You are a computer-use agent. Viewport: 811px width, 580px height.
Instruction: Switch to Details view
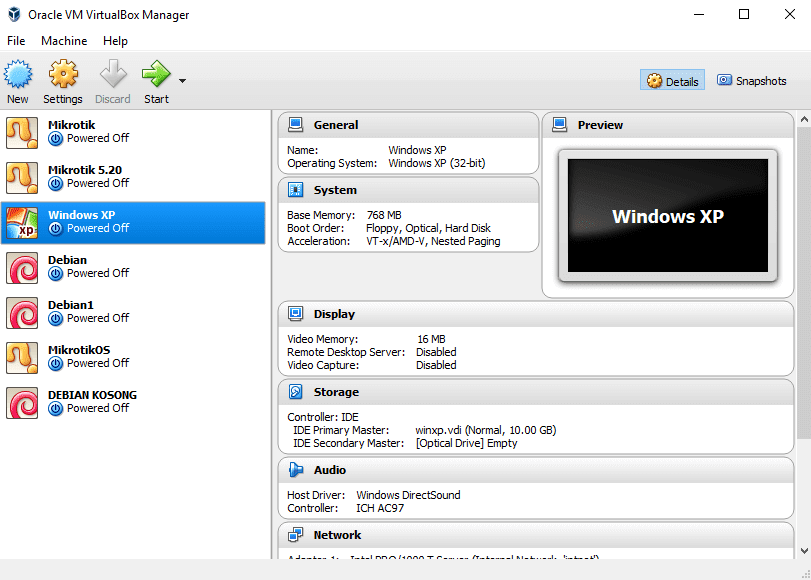(672, 81)
